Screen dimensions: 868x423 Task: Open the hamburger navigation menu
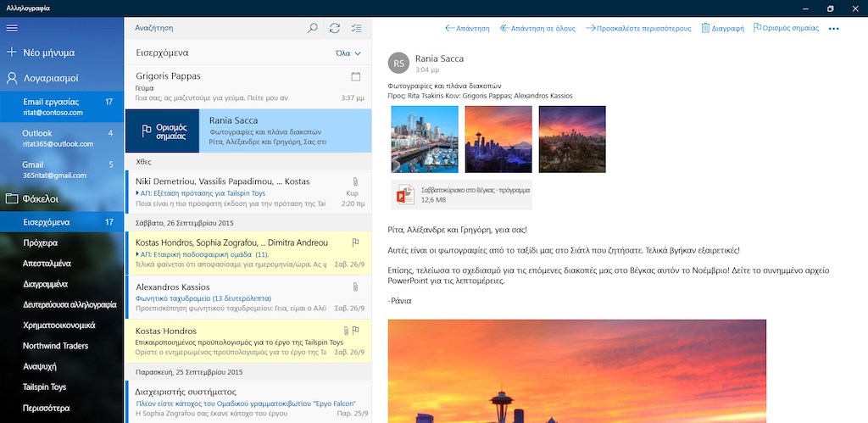(x=12, y=28)
